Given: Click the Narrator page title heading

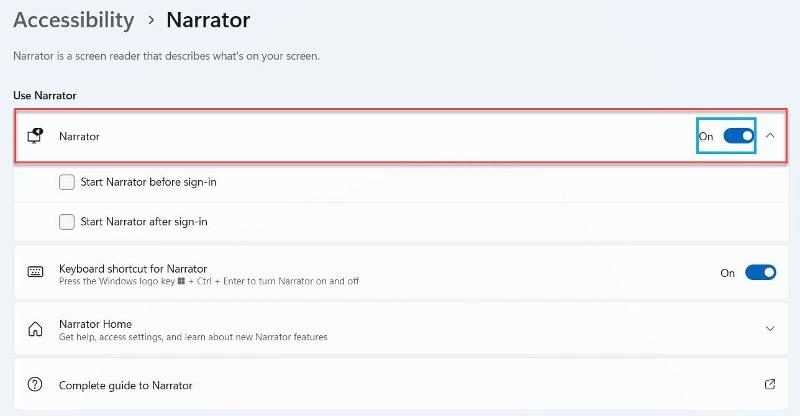Looking at the screenshot, I should click(x=208, y=20).
